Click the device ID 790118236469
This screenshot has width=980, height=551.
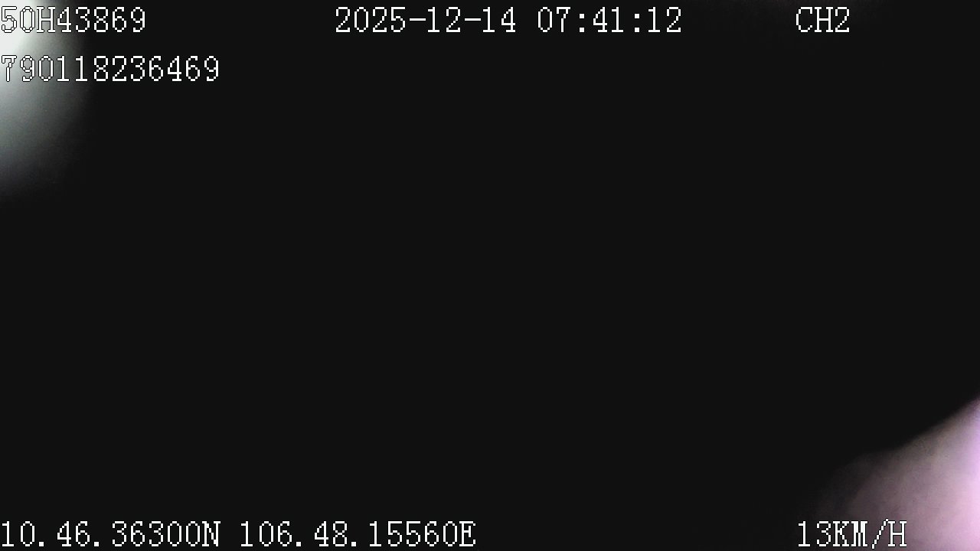[x=110, y=70]
